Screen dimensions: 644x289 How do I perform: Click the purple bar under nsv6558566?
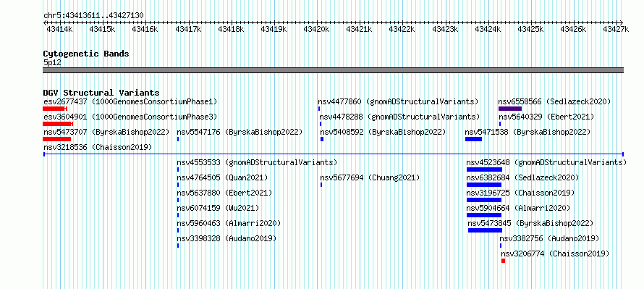[510, 109]
